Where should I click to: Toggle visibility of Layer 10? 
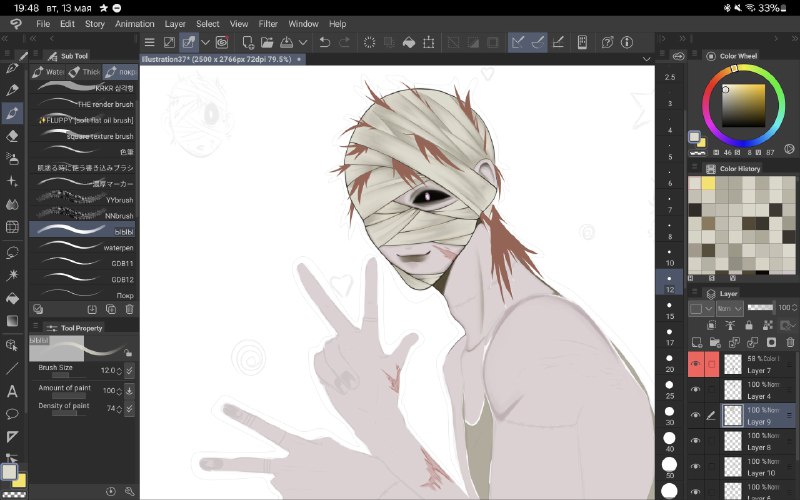695,466
